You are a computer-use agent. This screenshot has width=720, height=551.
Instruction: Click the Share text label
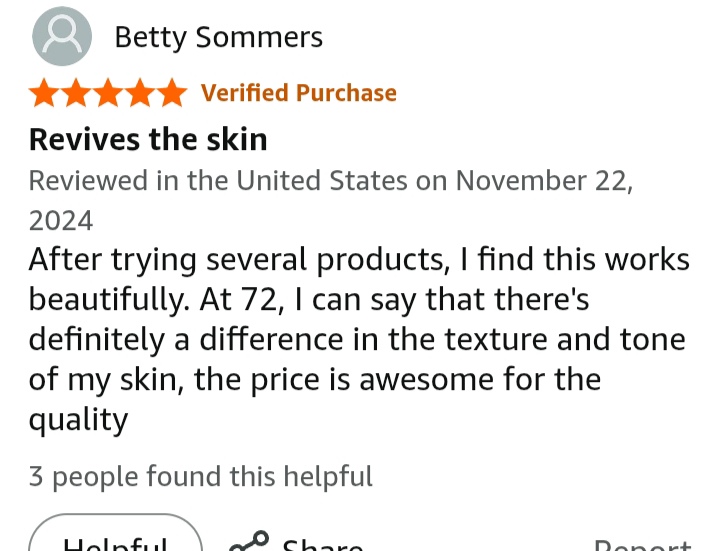(322, 545)
